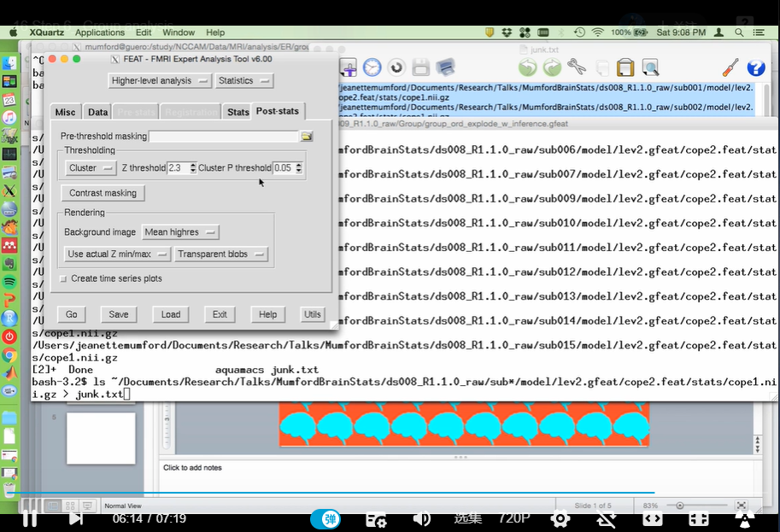Open R application from the dock
The image size is (780, 532).
[x=9, y=319]
